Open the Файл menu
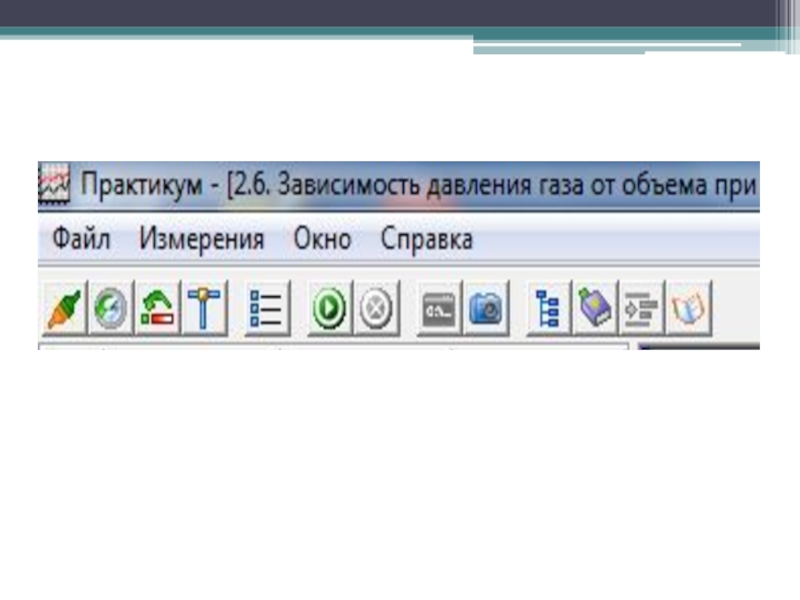Screen dimensions: 800x600 82,239
